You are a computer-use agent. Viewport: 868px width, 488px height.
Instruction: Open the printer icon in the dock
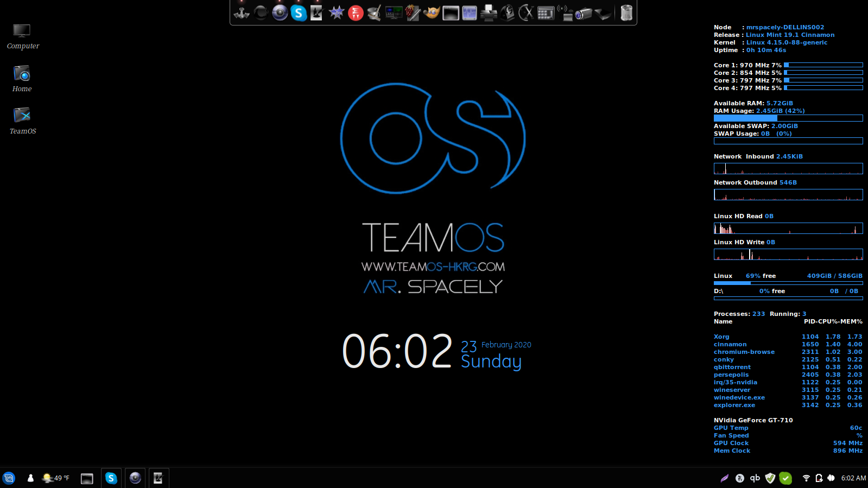(x=489, y=12)
